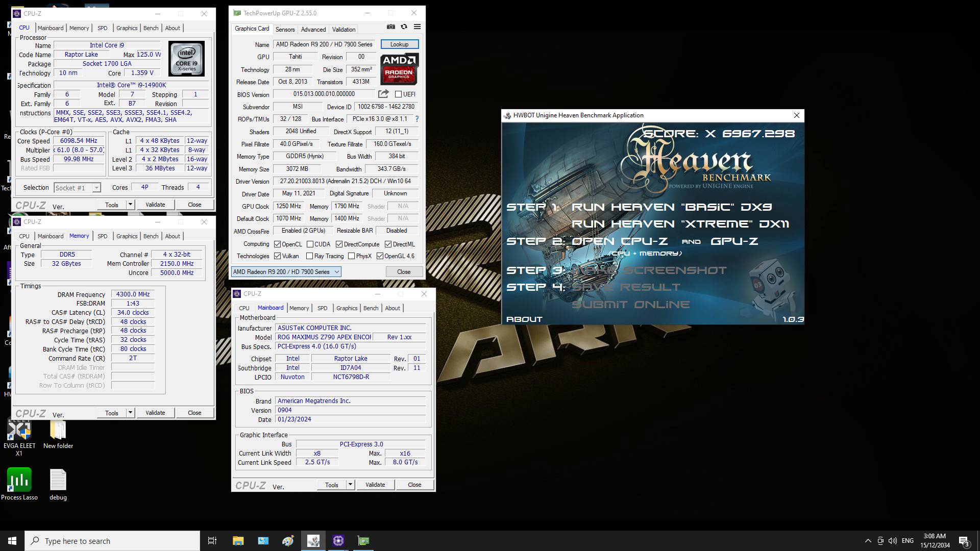The height and width of the screenshot is (551, 980).
Task: Toggle the PhysX checkbox
Action: 351,256
